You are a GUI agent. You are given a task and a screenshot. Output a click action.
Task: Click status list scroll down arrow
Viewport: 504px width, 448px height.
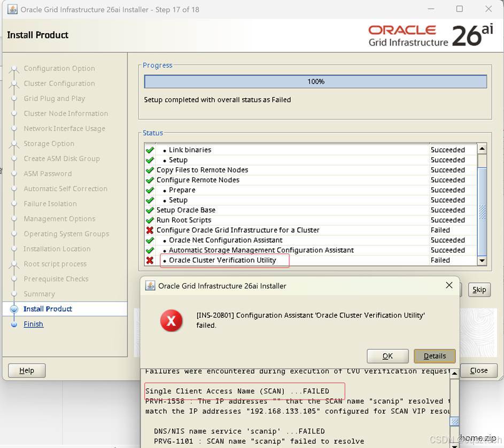pos(482,261)
